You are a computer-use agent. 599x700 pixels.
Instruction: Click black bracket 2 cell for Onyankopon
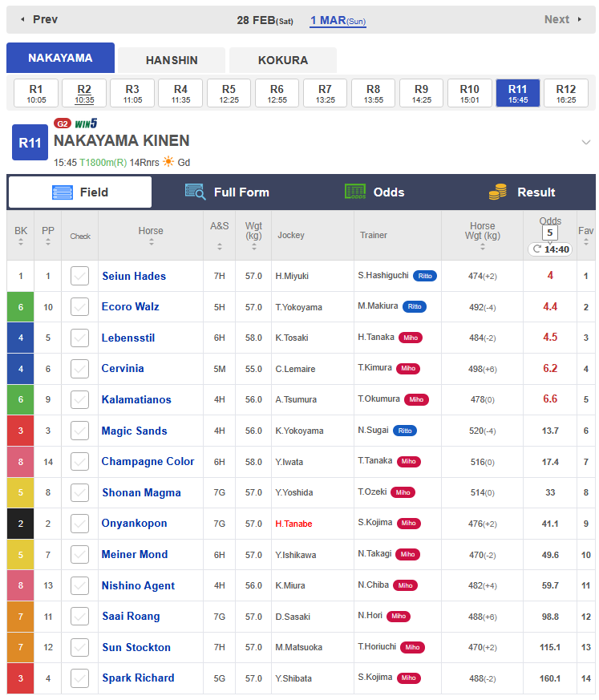(21, 524)
